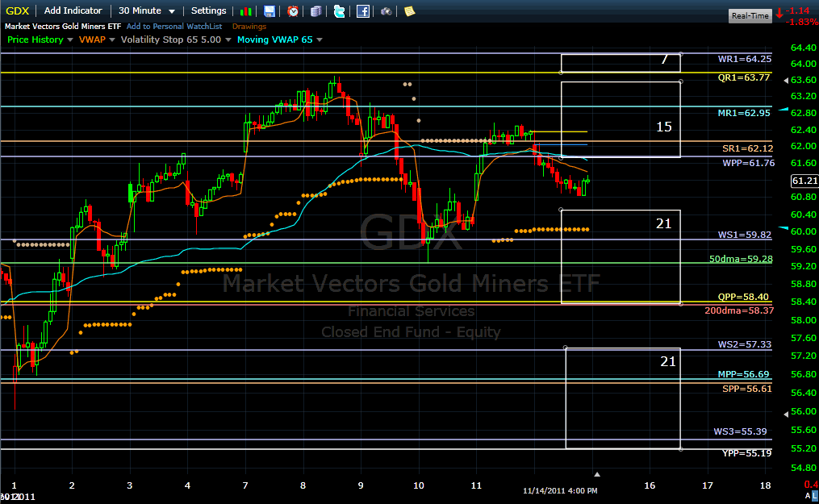
Task: Select the SPP=56.61 pivot label
Action: pyautogui.click(x=747, y=389)
